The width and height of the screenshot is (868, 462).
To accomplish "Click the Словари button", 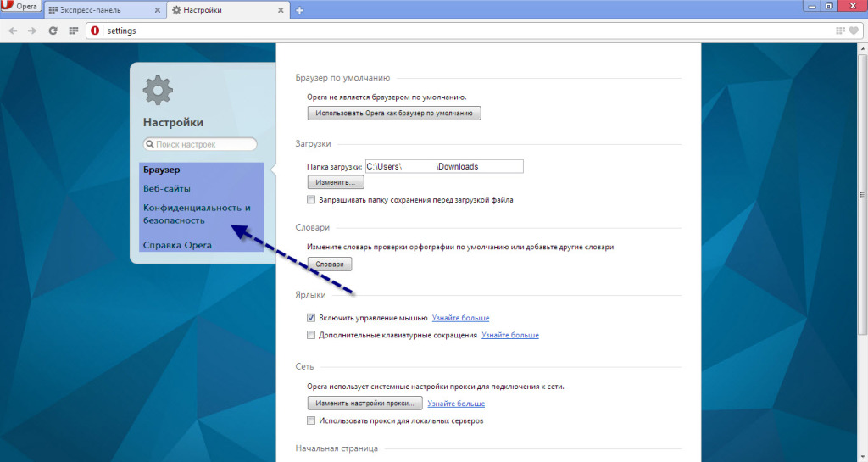I will pyautogui.click(x=330, y=264).
